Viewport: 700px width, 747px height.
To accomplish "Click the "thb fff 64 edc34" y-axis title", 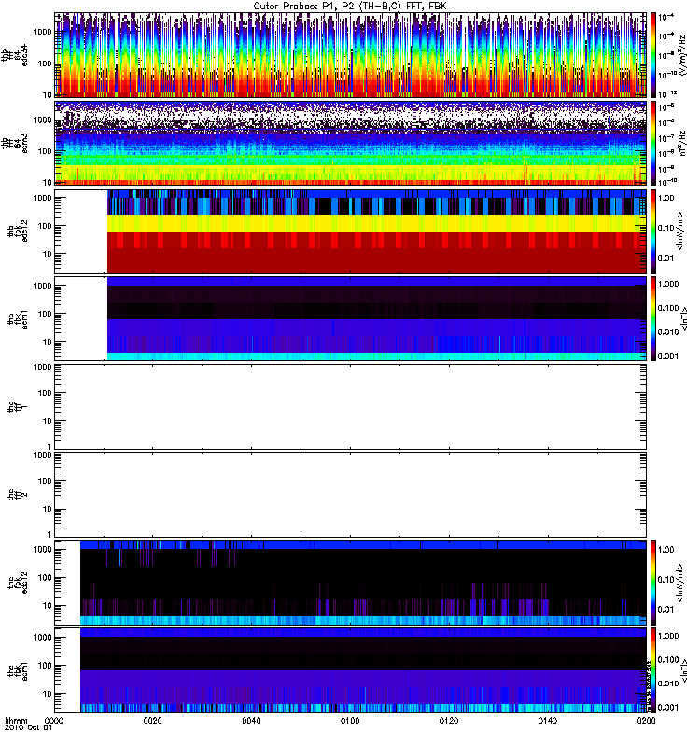I will [x=14, y=55].
